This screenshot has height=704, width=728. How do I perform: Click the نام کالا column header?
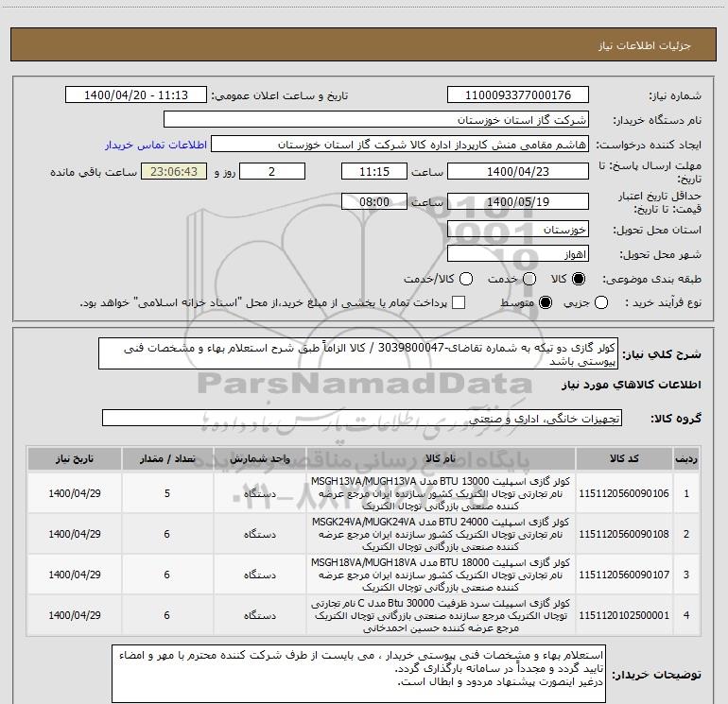441,459
